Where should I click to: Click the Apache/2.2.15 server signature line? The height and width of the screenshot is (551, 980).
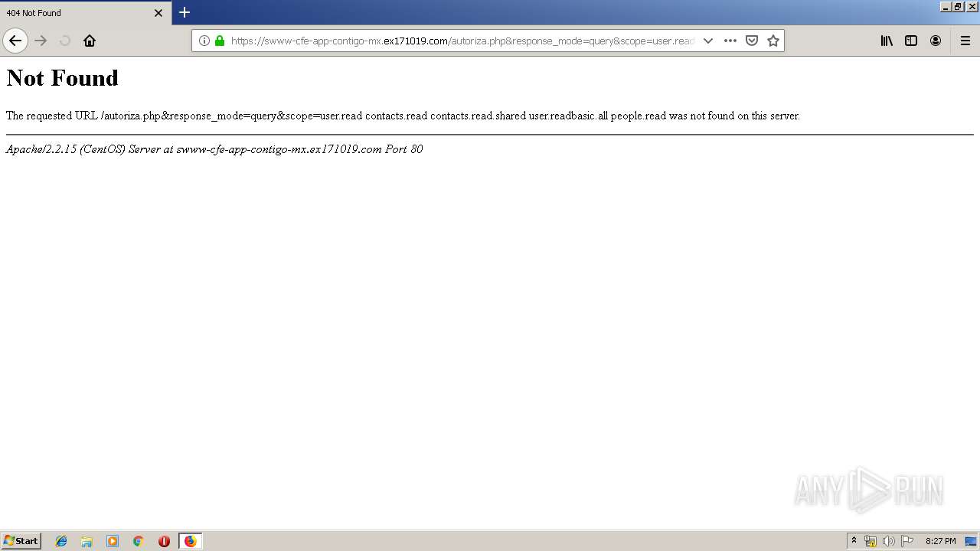214,149
